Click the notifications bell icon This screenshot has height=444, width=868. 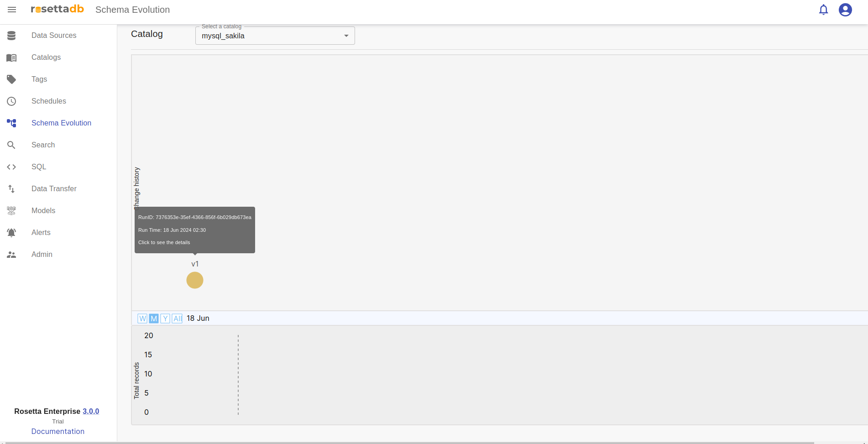point(823,10)
